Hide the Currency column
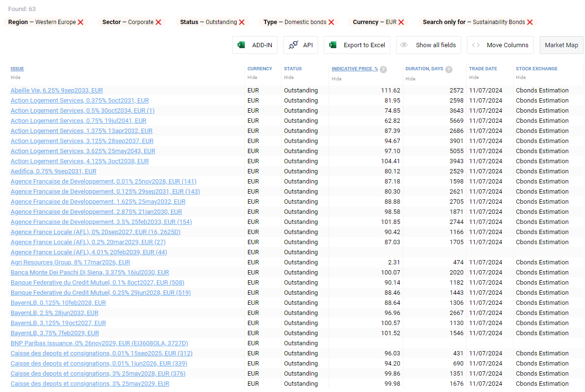The height and width of the screenshot is (392, 585). (x=252, y=78)
